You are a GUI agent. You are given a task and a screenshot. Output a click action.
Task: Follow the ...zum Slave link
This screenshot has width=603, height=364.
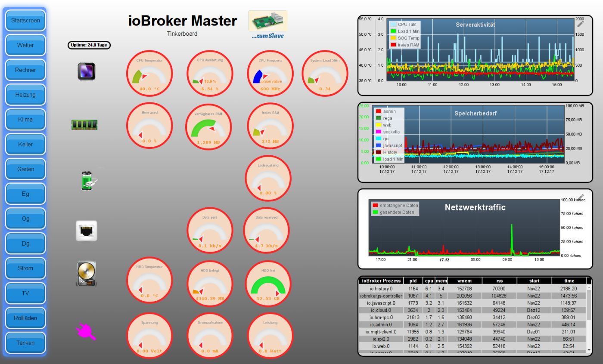268,36
